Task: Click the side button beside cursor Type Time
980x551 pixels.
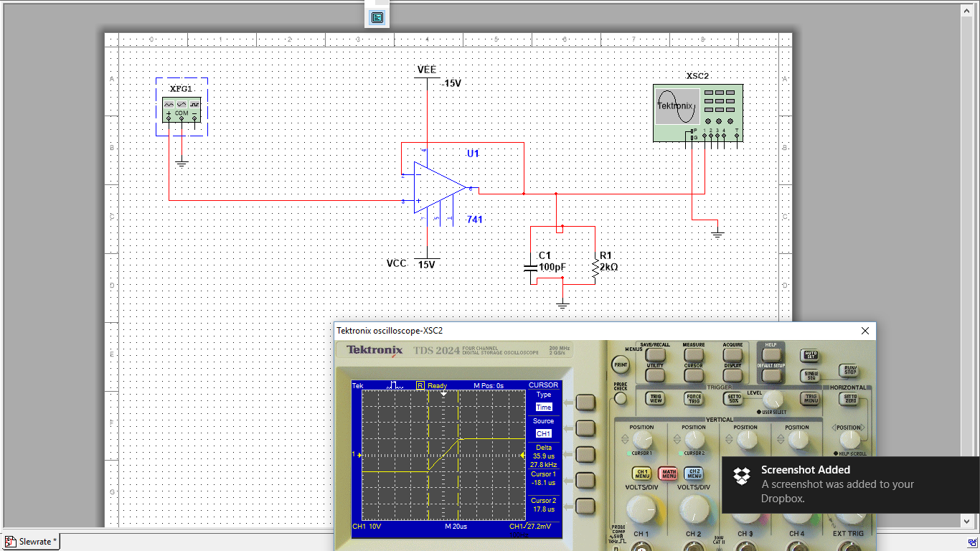Action: point(586,402)
